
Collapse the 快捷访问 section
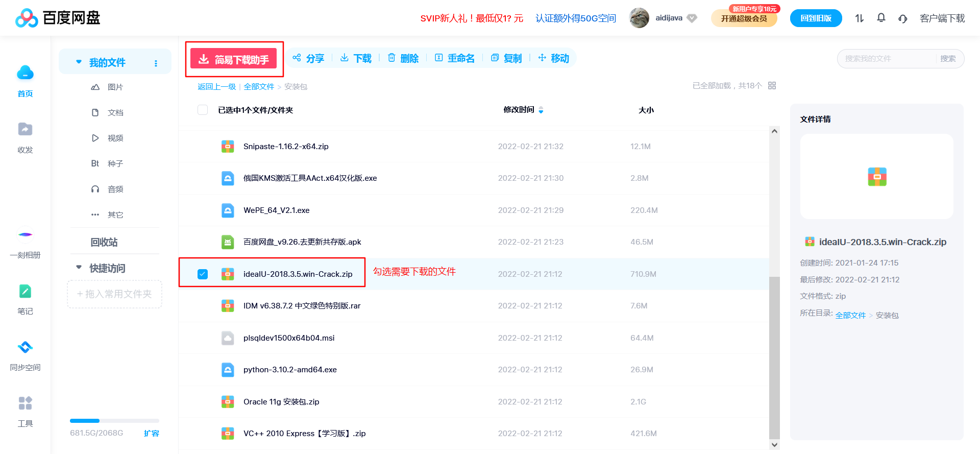(x=79, y=267)
